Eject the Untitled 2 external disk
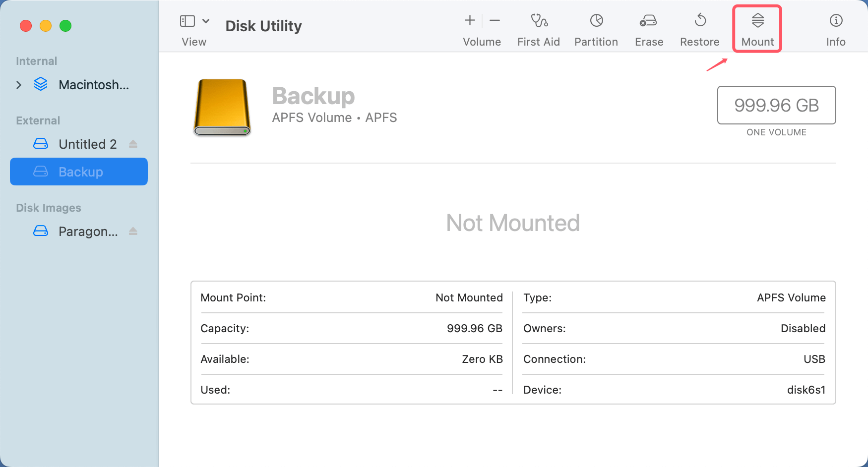This screenshot has width=868, height=467. 133,144
